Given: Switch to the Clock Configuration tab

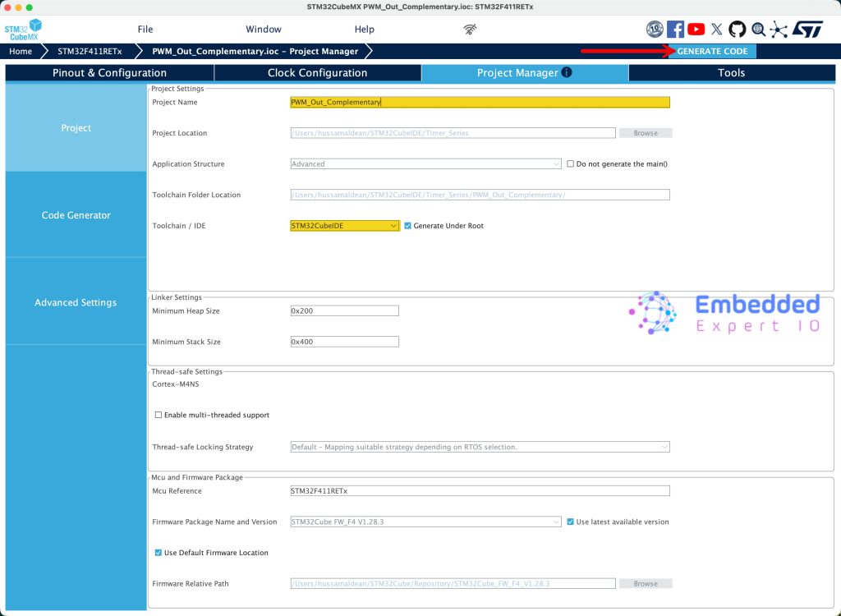Looking at the screenshot, I should (x=317, y=73).
